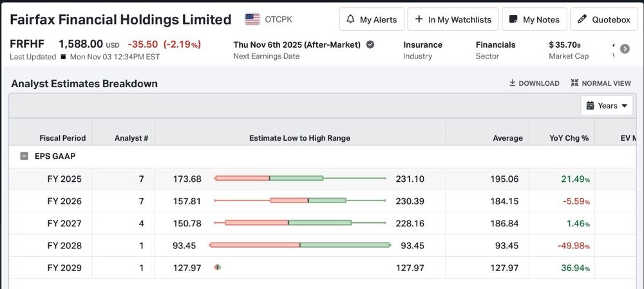The height and width of the screenshot is (289, 644).
Task: Click the FY 2025 estimate range bar
Action: (300, 178)
